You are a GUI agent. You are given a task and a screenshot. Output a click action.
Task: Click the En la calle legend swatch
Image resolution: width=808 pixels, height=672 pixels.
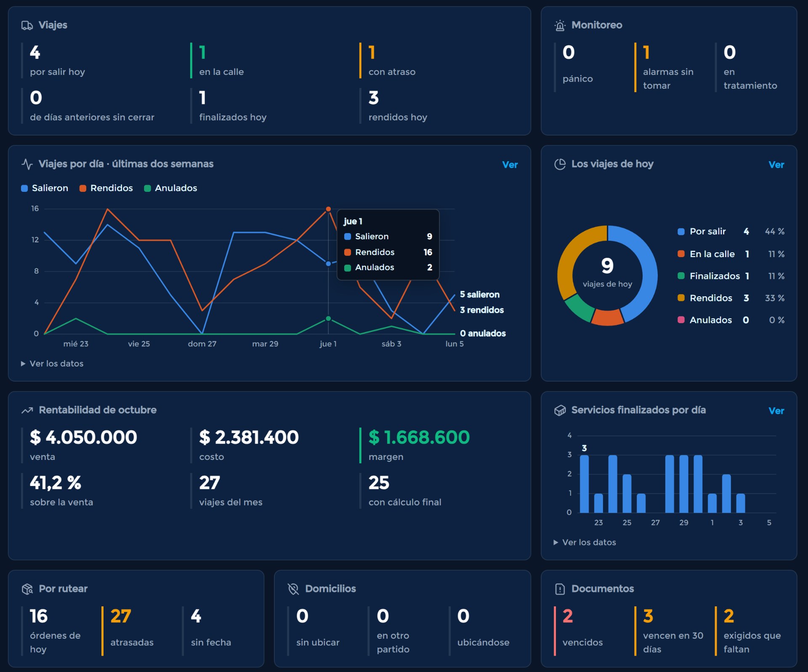pyautogui.click(x=681, y=254)
